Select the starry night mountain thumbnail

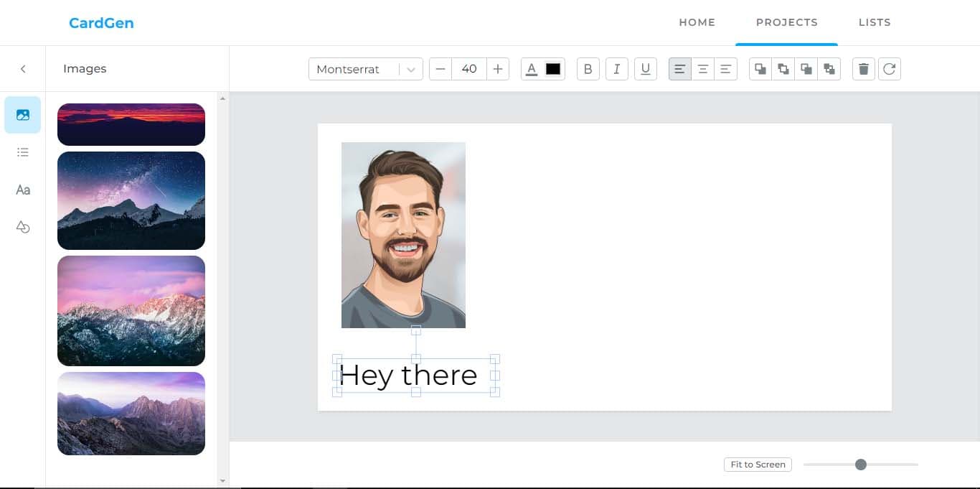click(x=131, y=200)
